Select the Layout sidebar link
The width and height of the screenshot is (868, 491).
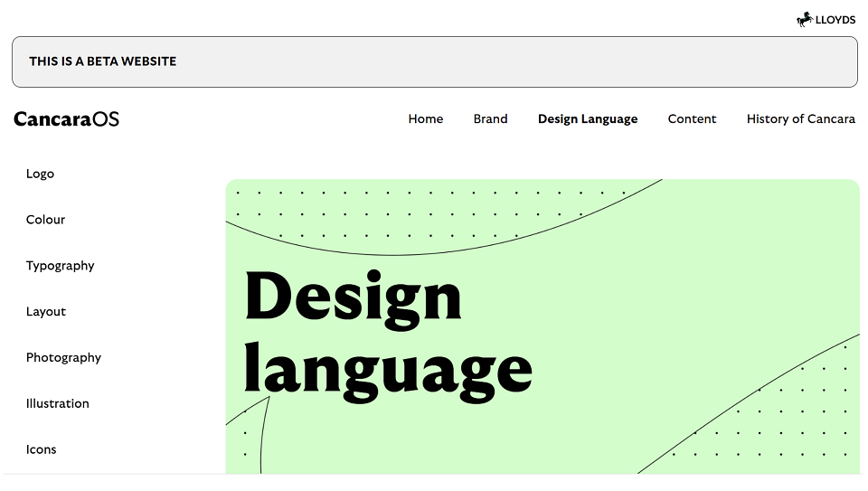pyautogui.click(x=46, y=312)
